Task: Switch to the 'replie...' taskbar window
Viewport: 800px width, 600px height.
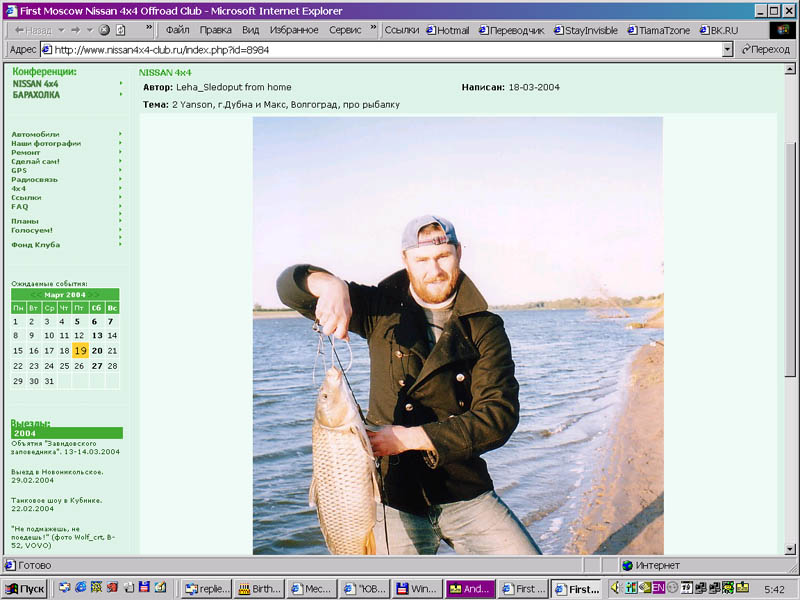Action: (206, 588)
